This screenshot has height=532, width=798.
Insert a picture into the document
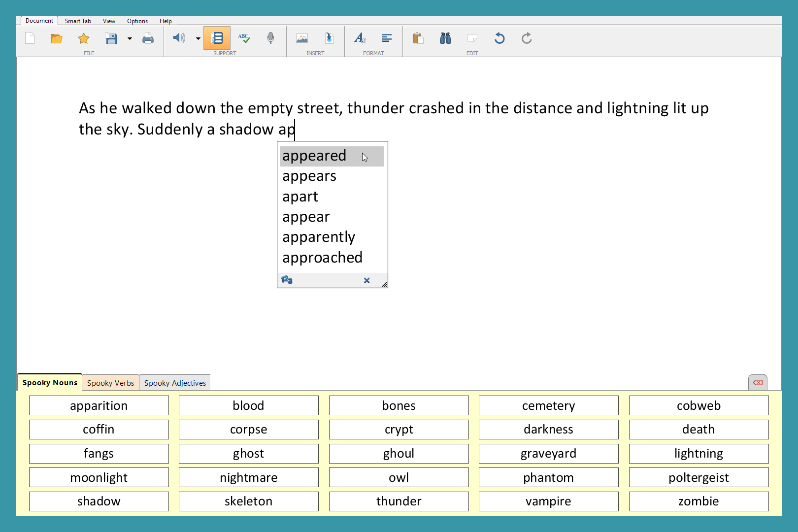302,38
